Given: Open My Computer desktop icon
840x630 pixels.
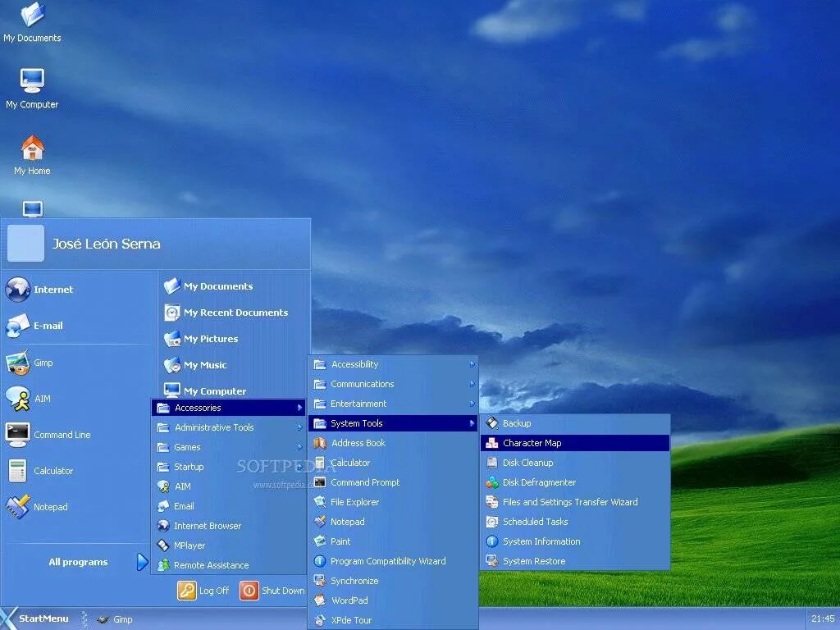Looking at the screenshot, I should 32,80.
